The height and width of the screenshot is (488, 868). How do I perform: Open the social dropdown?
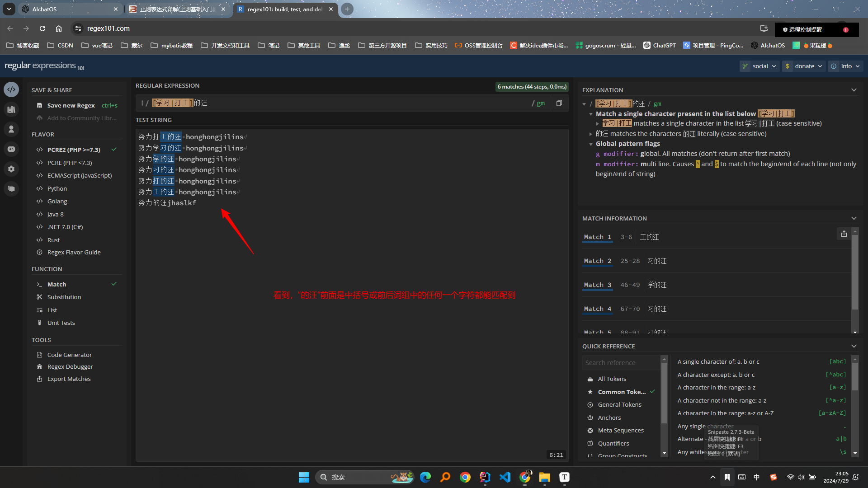pyautogui.click(x=759, y=66)
